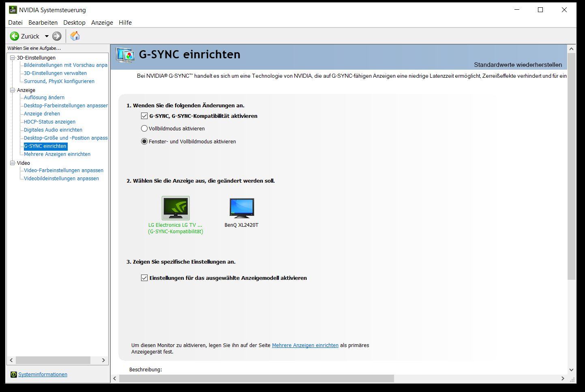Open the Bearbeiten menu
Viewport: 585px width, 392px height.
point(43,23)
